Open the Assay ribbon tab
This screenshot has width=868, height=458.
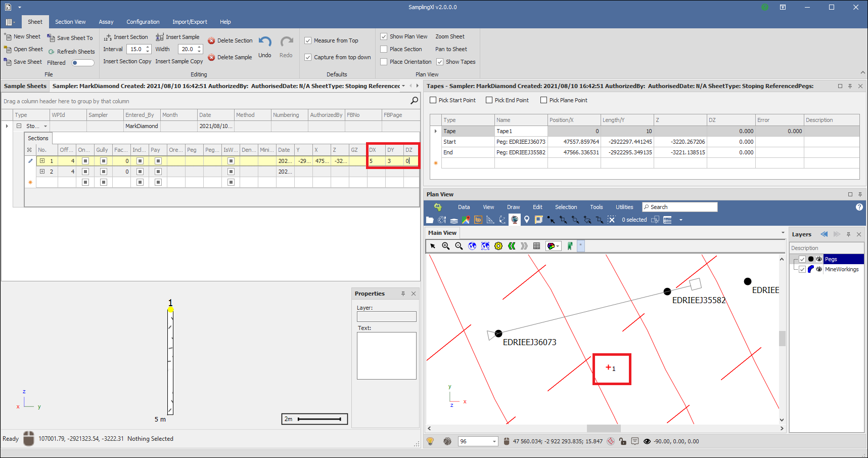pos(106,22)
